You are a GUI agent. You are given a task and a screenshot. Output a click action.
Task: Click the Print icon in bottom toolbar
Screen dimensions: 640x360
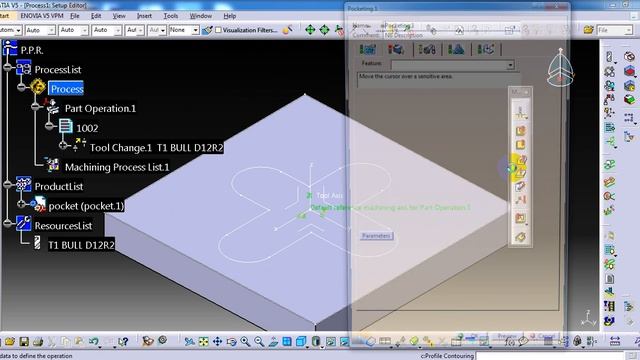pos(38,341)
